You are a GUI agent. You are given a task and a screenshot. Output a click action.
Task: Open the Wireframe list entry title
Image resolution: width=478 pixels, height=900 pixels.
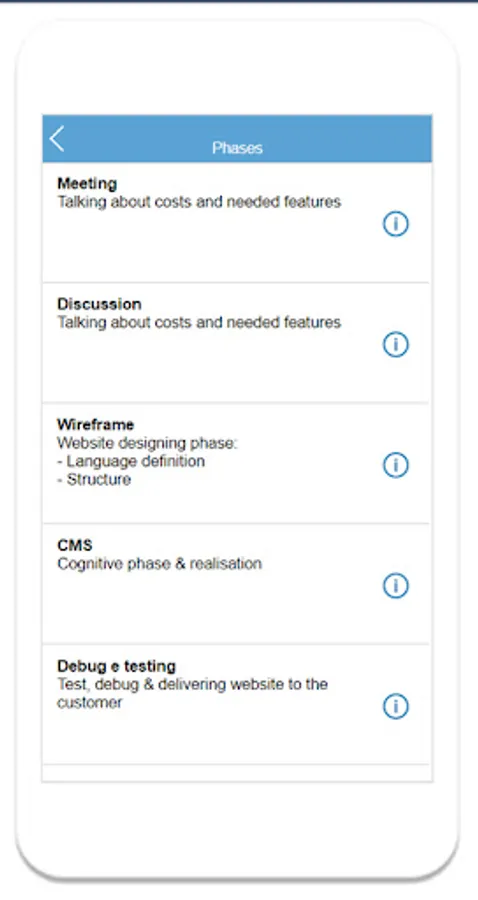tap(95, 425)
